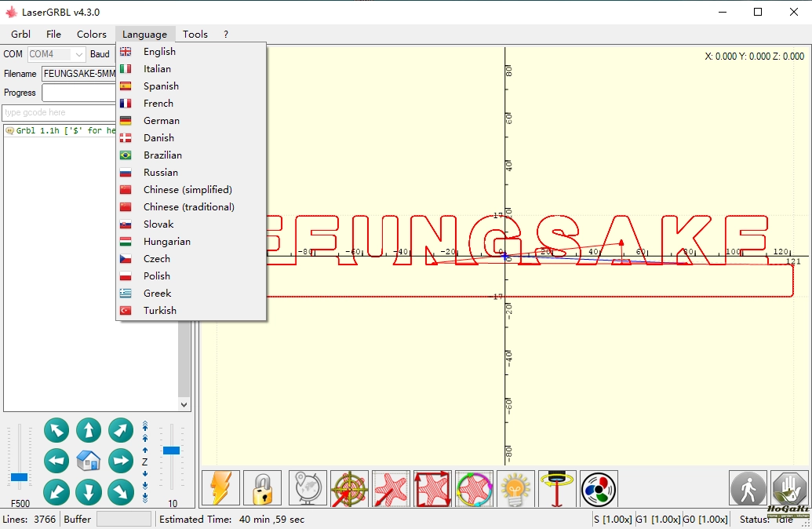Screen dimensions: 812x529
Task: Click the console scrollbar down arrow
Action: [184, 405]
